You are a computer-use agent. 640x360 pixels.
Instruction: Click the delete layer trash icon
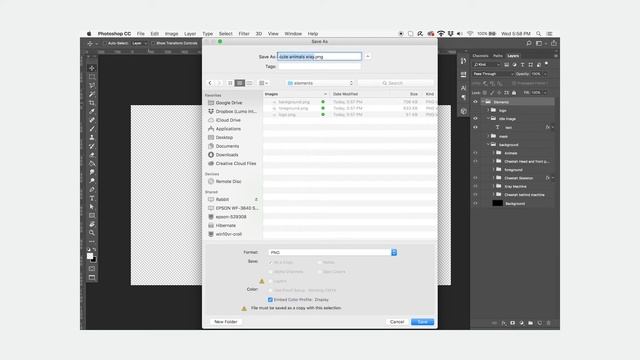[548, 323]
